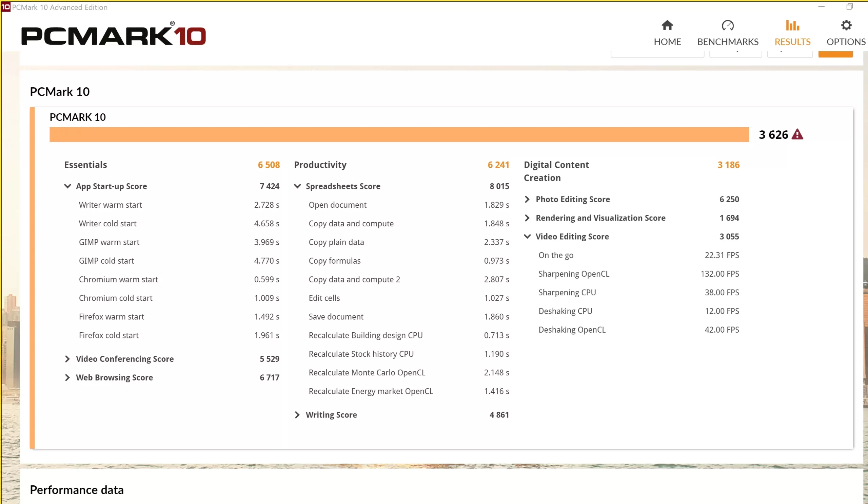
Task: Click the On the go row
Action: coord(639,255)
